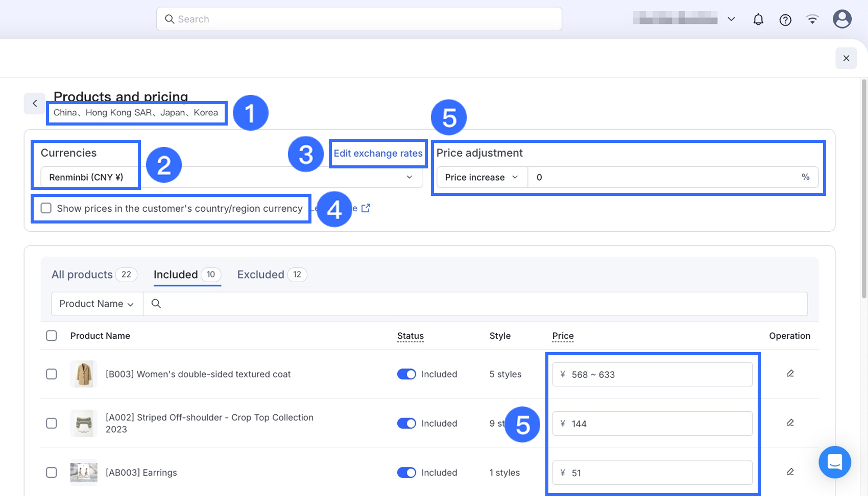The image size is (868, 496).
Task: Click edit pencil for Striped Off-shoulder product
Action: click(790, 423)
